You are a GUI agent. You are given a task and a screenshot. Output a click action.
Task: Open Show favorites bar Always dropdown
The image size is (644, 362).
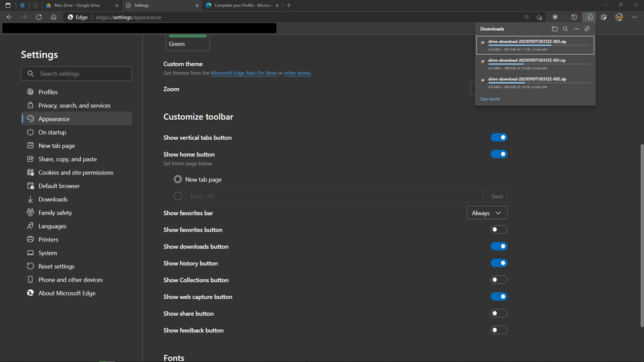pos(487,213)
